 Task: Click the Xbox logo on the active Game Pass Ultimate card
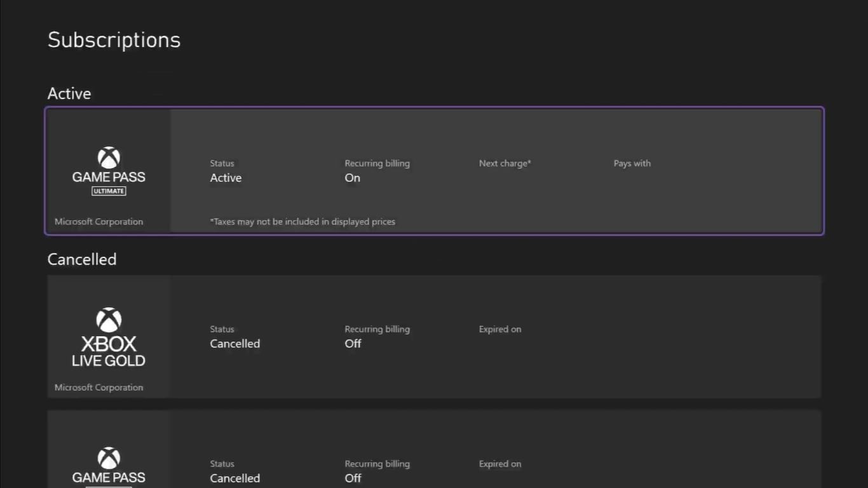tap(109, 158)
